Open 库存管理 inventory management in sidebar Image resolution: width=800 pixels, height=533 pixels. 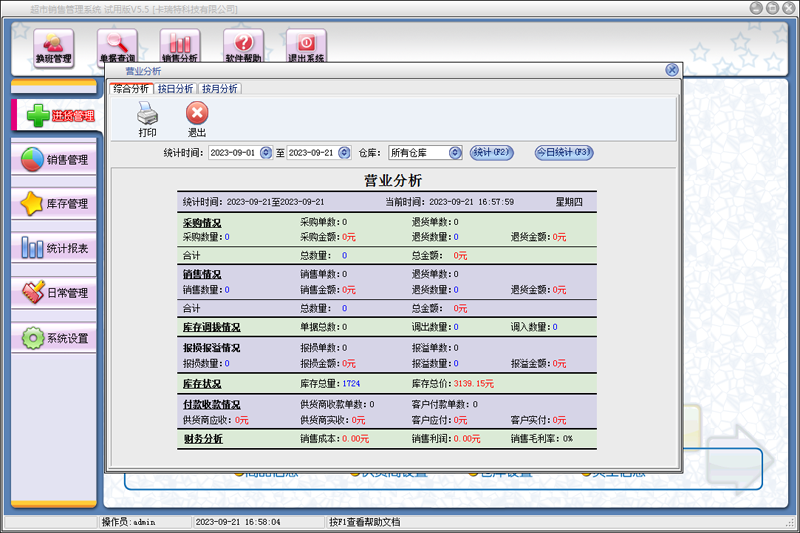click(x=56, y=204)
